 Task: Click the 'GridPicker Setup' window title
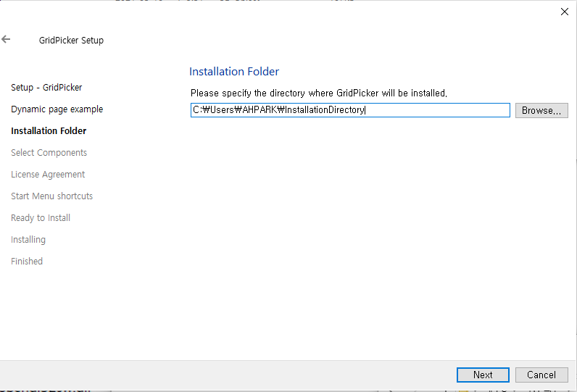[x=71, y=40]
